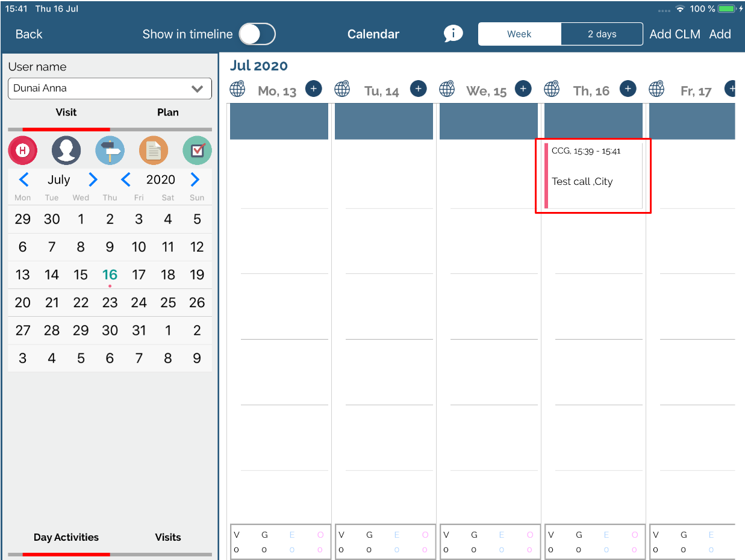Select July 23 in the mini calendar
The width and height of the screenshot is (745, 560).
coord(110,302)
